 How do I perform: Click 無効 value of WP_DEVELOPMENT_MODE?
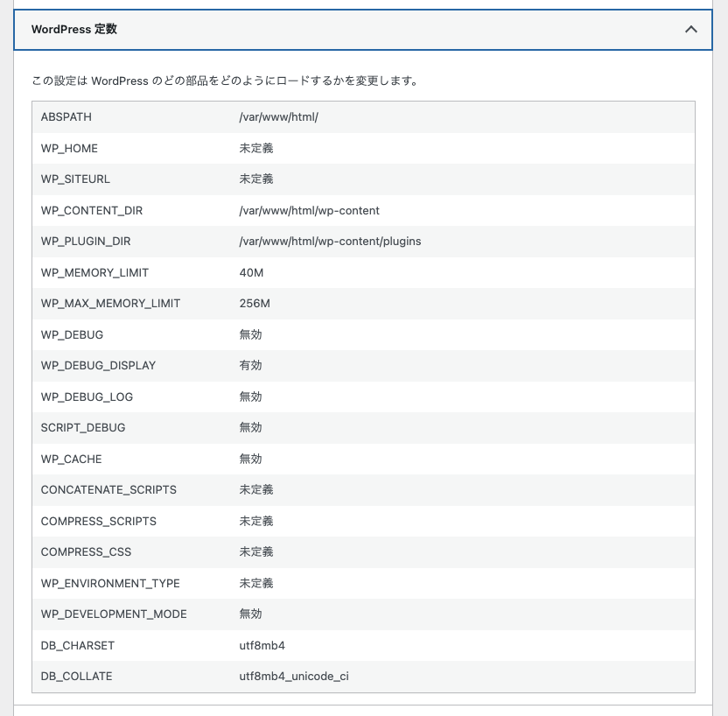click(x=251, y=614)
